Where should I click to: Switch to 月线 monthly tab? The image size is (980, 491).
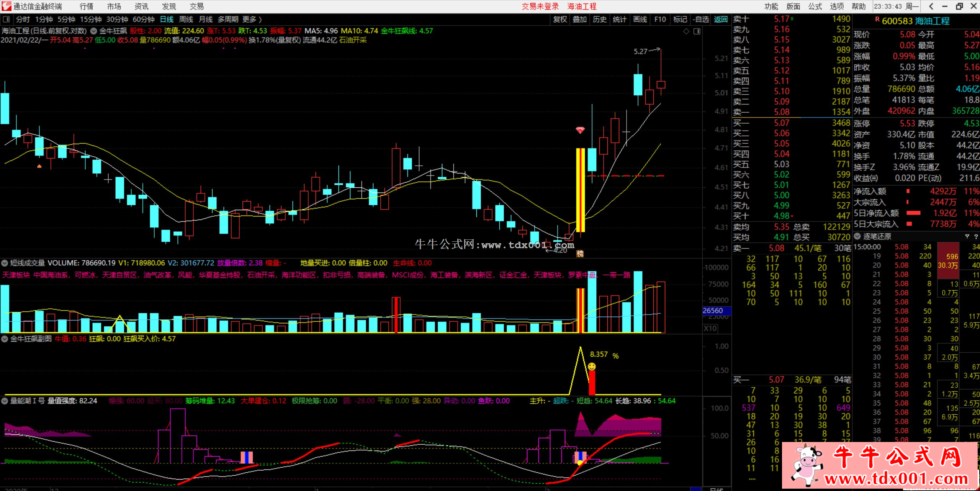coord(206,20)
